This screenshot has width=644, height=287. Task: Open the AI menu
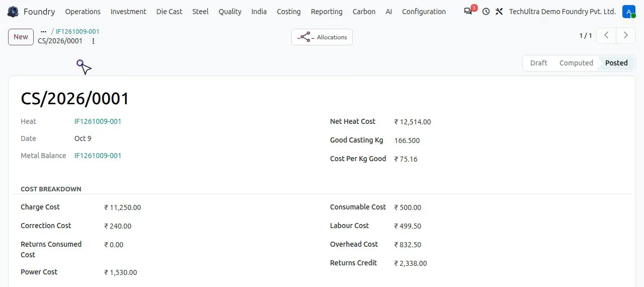(x=389, y=12)
